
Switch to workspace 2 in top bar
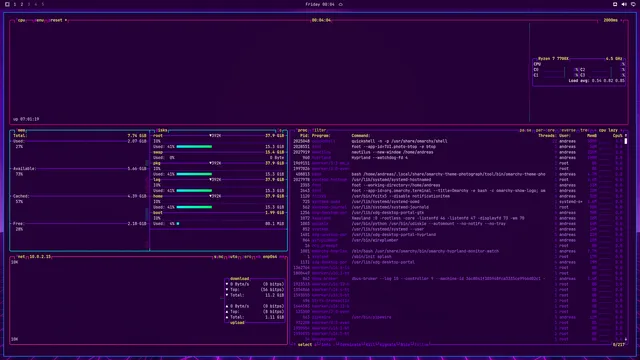(x=22, y=4)
